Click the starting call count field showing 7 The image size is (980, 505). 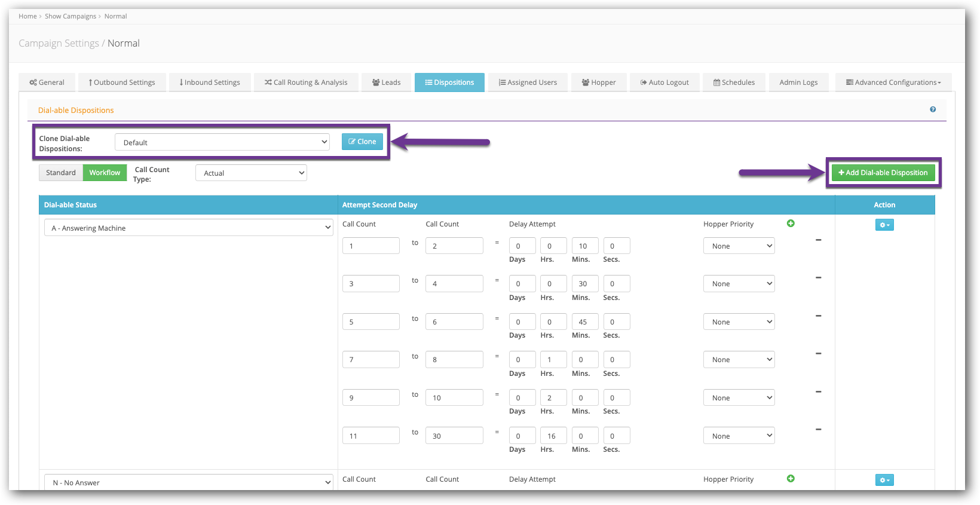pos(371,359)
